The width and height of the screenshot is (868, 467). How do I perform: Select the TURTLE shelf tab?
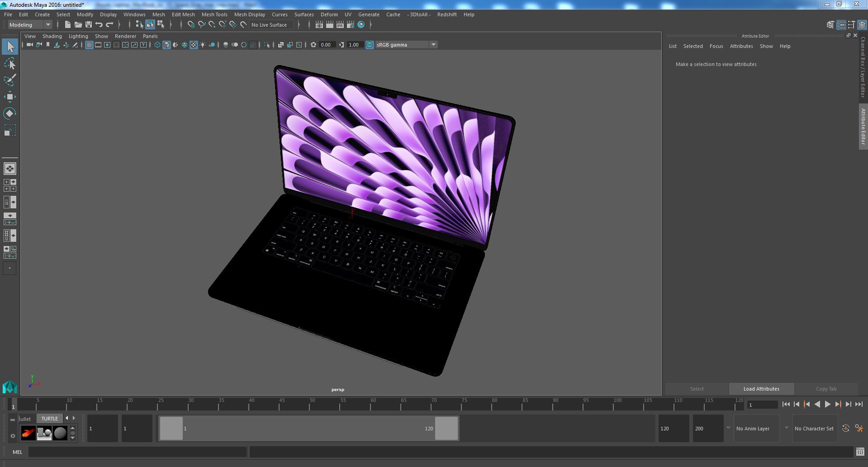coord(50,419)
